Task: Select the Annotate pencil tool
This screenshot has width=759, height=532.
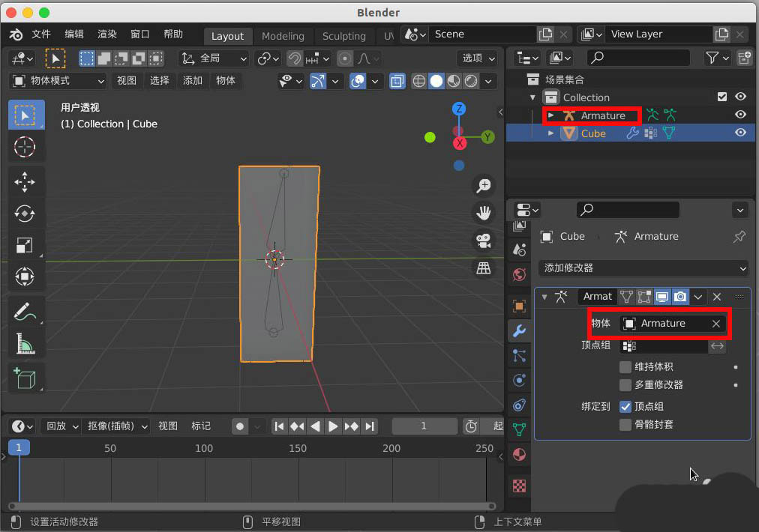Action: (25, 312)
